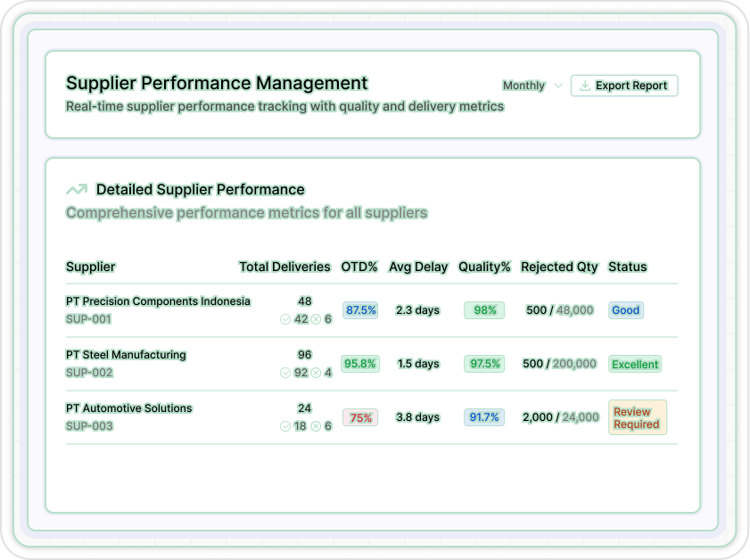
Task: Click the Total Deliveries column header
Action: pos(285,267)
